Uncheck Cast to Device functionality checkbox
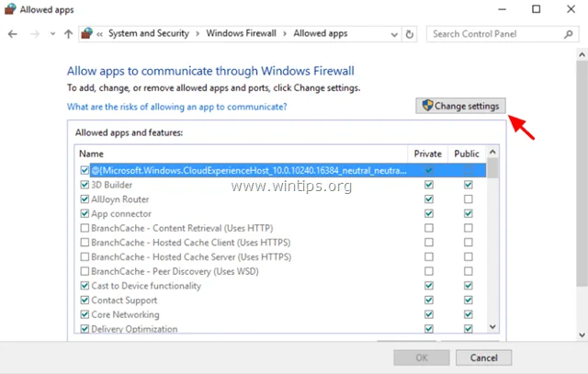Viewport: 588px width, 374px height. (x=85, y=286)
